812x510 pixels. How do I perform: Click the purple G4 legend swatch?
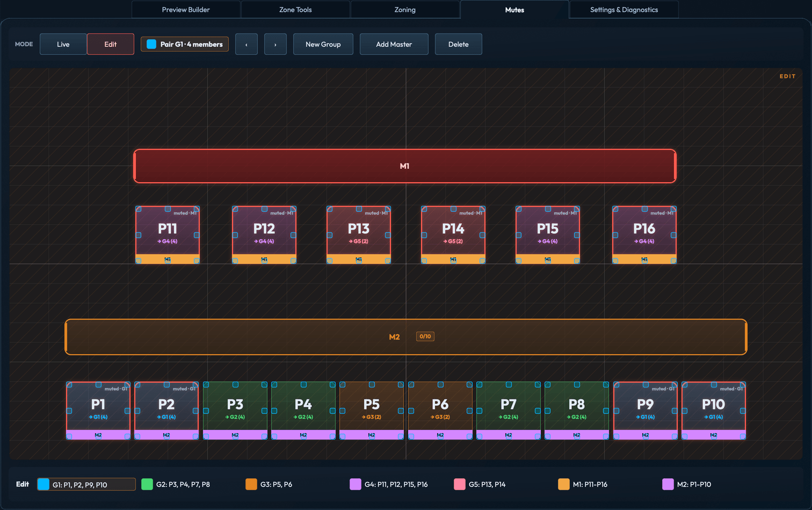point(356,484)
